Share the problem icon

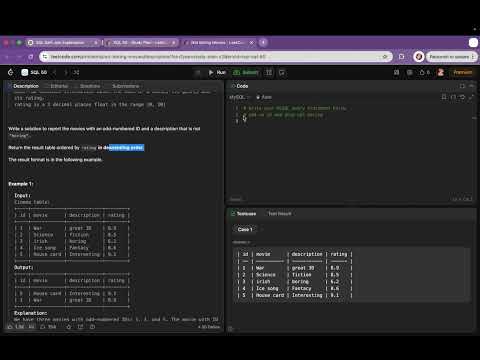(x=80, y=327)
